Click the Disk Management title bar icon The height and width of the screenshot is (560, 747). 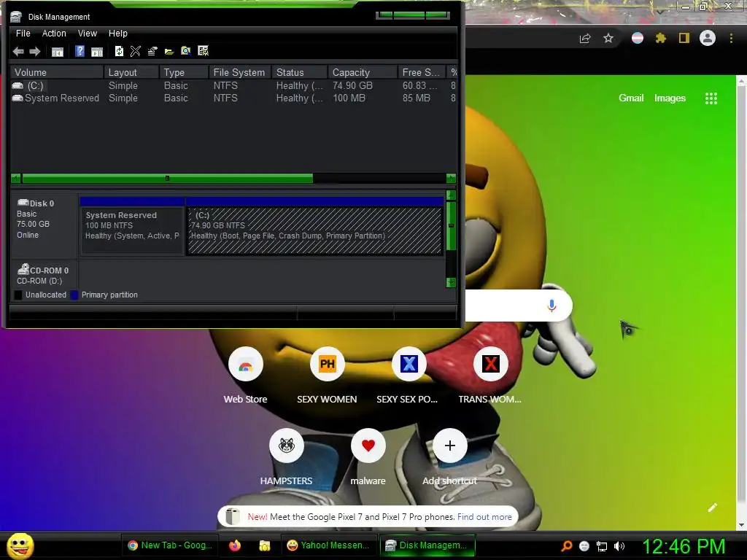coord(16,17)
